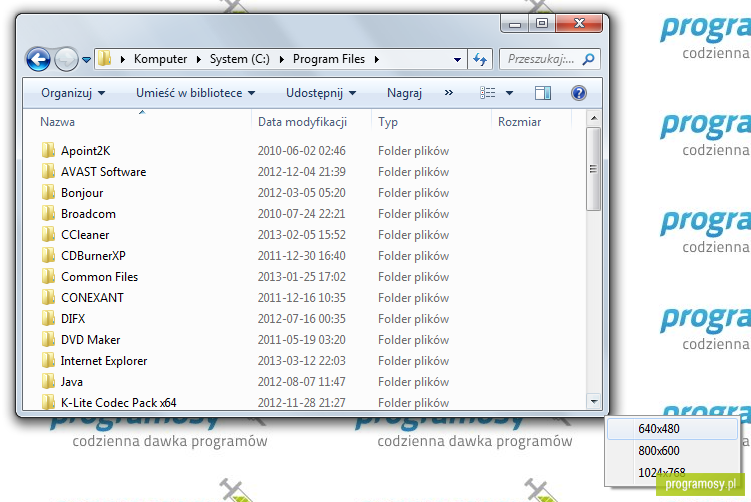Select the DIFX folder icon
The height and width of the screenshot is (502, 751).
coord(48,319)
